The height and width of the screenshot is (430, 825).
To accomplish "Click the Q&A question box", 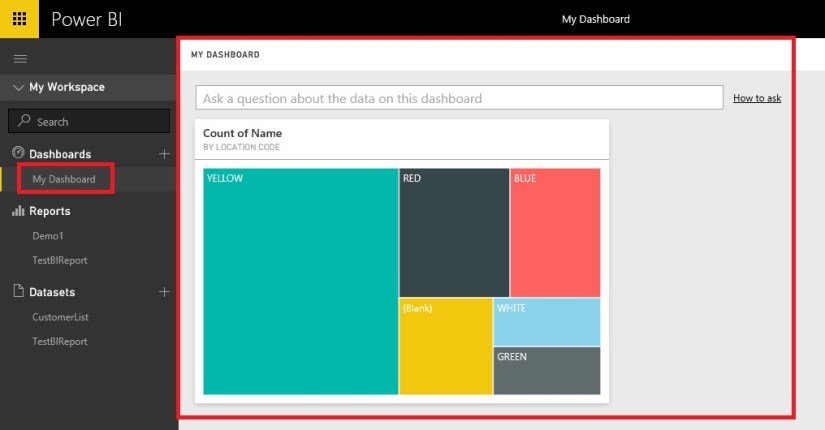I will 459,98.
